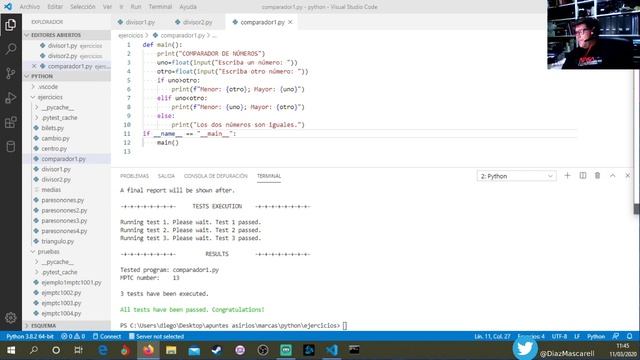The height and width of the screenshot is (360, 640).
Task: Create a new terminal with plus icon
Action: point(567,176)
